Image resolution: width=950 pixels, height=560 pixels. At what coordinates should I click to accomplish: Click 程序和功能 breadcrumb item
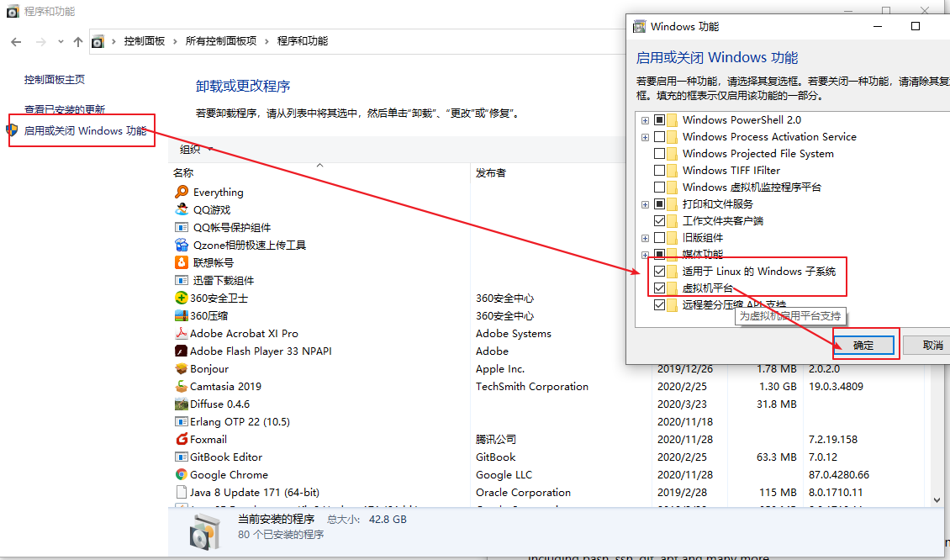click(x=303, y=41)
